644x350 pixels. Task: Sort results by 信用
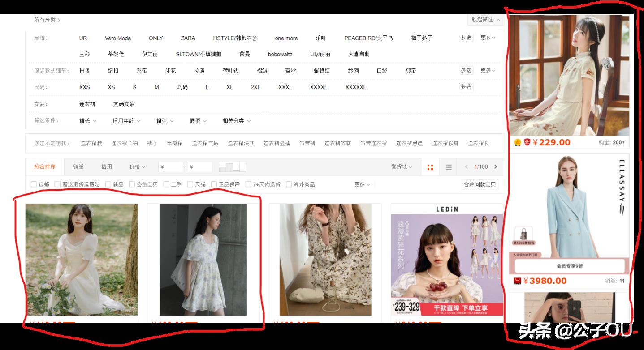pyautogui.click(x=107, y=166)
